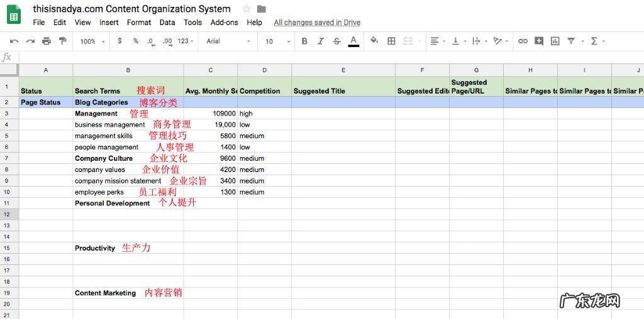The image size is (644, 319).
Task: Click the Insert link icon
Action: [x=523, y=41]
